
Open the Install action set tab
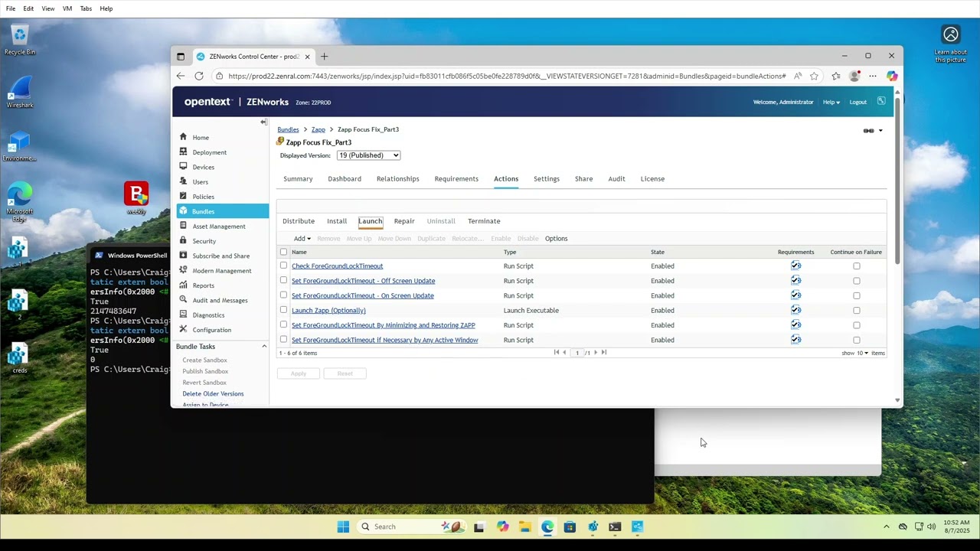[x=337, y=221]
